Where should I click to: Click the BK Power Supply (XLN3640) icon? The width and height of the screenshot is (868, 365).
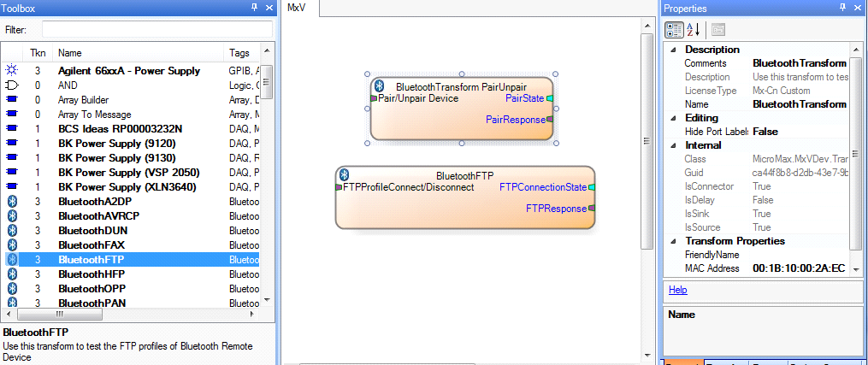12,186
